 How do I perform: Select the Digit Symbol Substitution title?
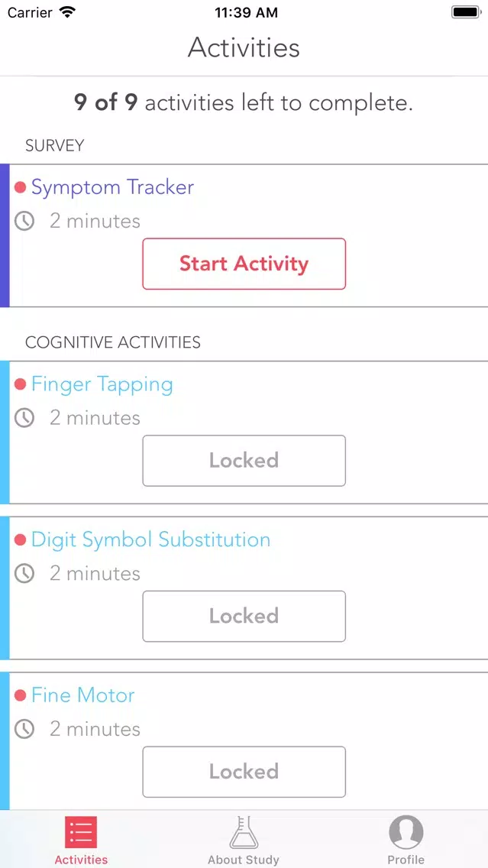pyautogui.click(x=150, y=539)
